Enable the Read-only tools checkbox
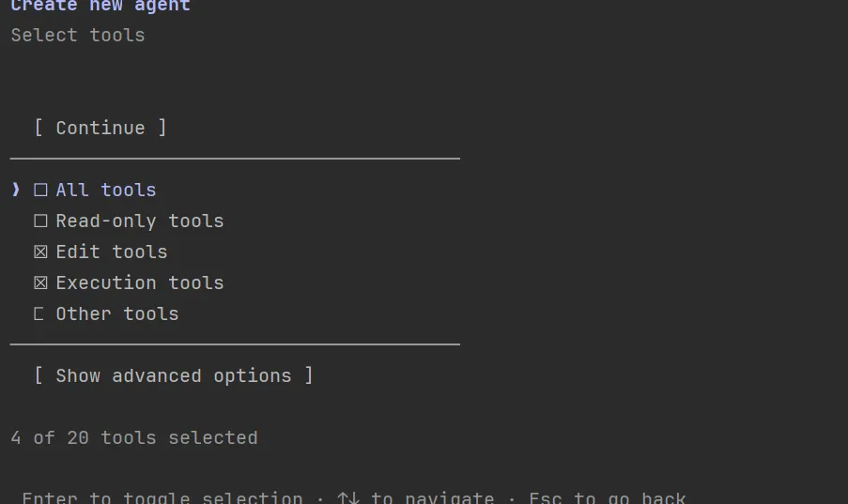Image resolution: width=848 pixels, height=504 pixels. (x=40, y=221)
